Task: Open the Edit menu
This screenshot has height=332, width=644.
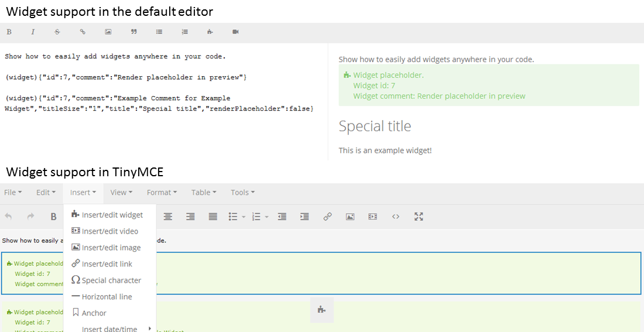Action: [x=46, y=192]
